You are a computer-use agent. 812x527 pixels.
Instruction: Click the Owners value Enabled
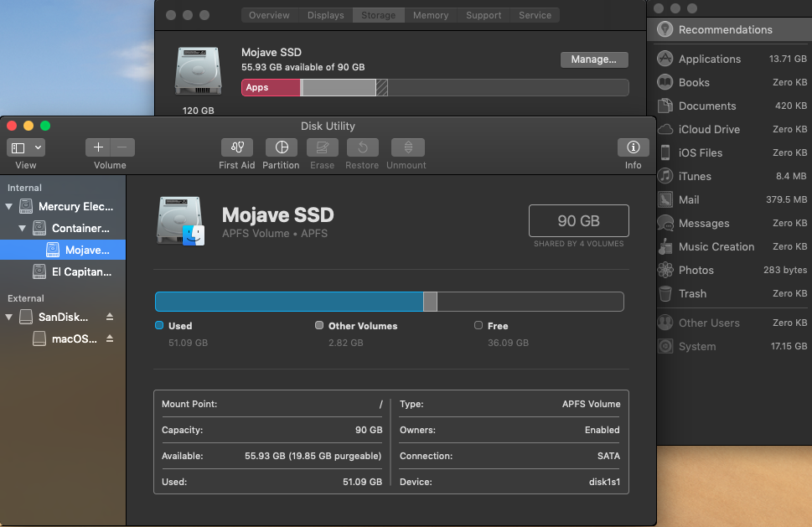603,430
